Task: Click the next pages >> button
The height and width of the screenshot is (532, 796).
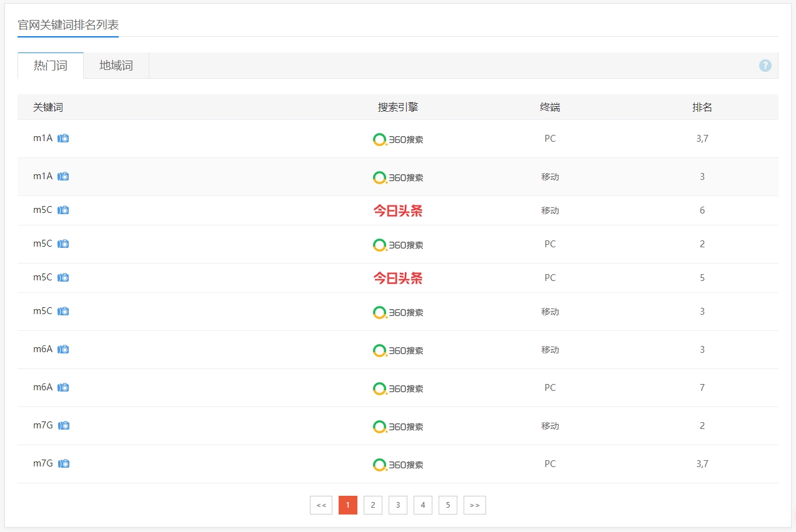Action: point(474,505)
